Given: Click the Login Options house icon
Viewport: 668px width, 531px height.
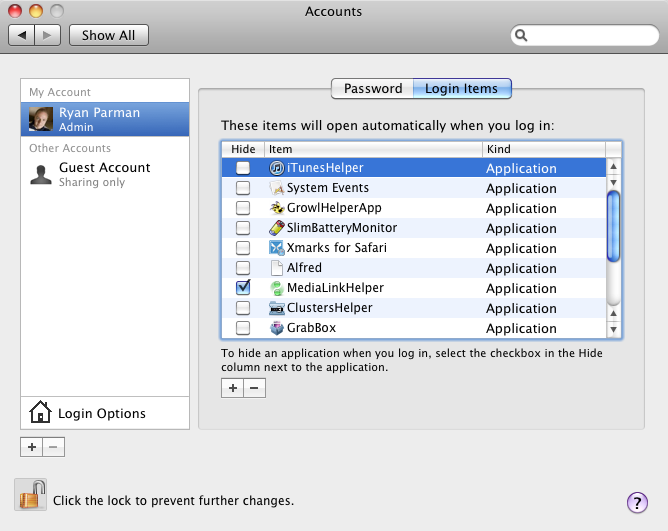Looking at the screenshot, I should point(40,412).
